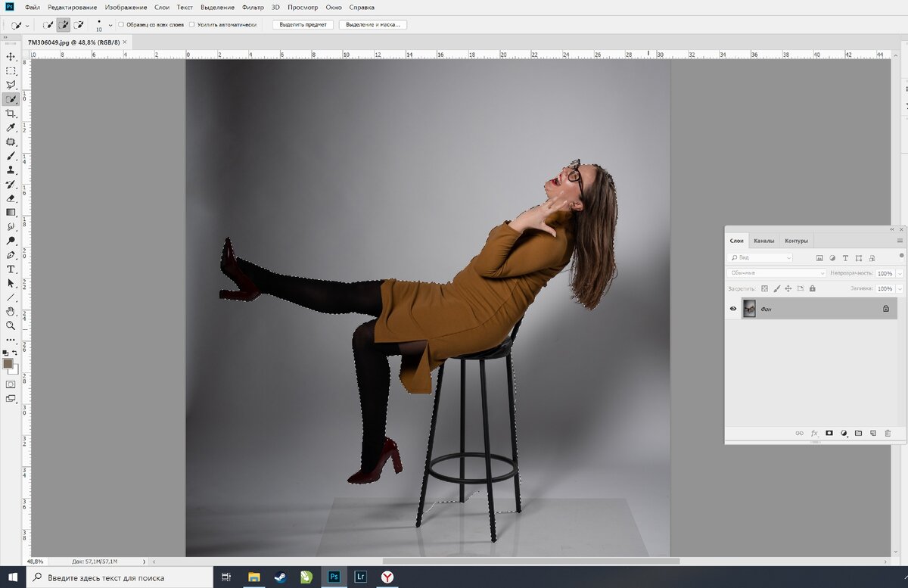Image resolution: width=908 pixels, height=588 pixels.
Task: Switch to the Контуры tab
Action: point(796,241)
